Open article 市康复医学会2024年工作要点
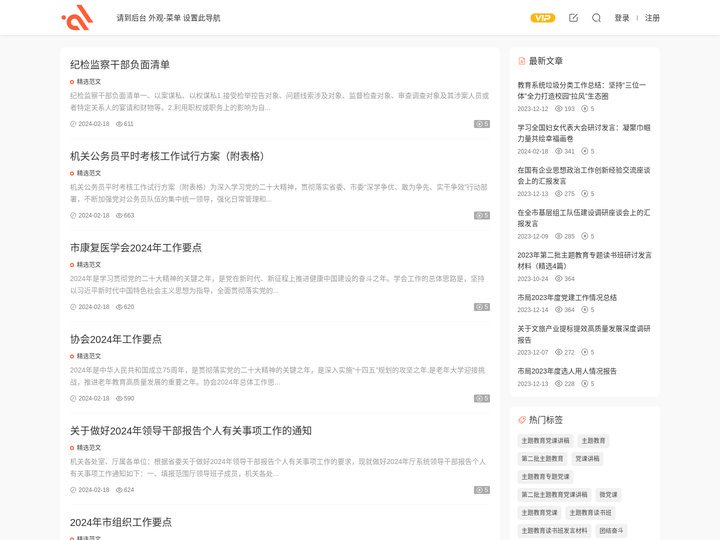 pyautogui.click(x=136, y=248)
